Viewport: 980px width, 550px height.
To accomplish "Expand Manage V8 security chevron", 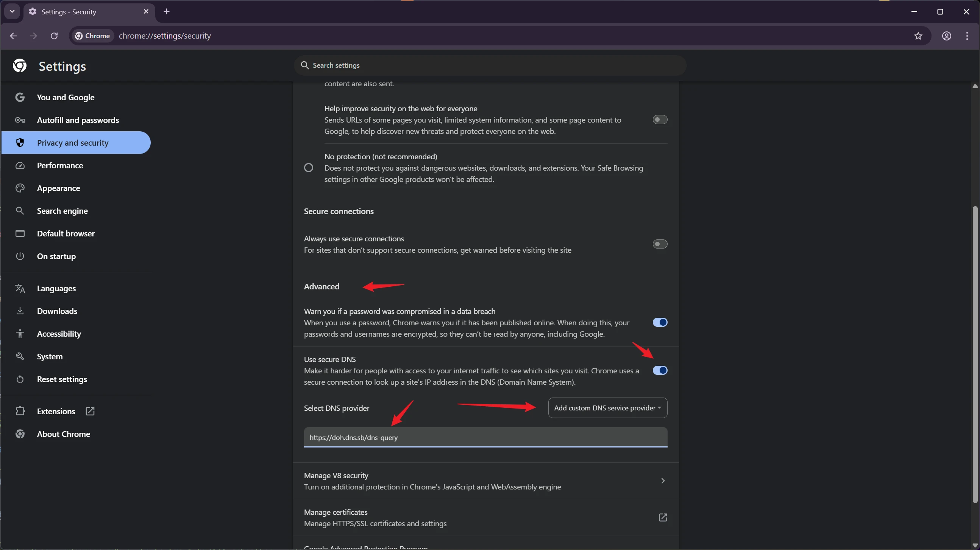I will click(662, 481).
